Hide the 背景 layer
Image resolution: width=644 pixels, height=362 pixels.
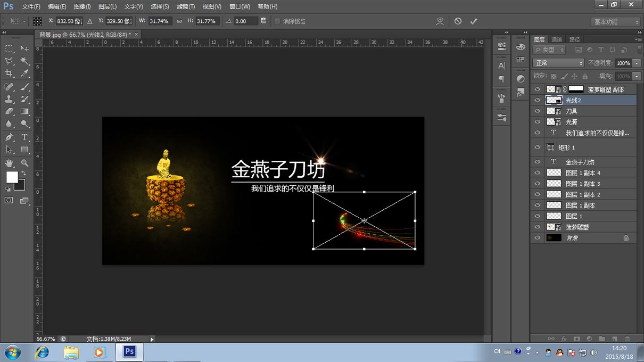tap(538, 238)
